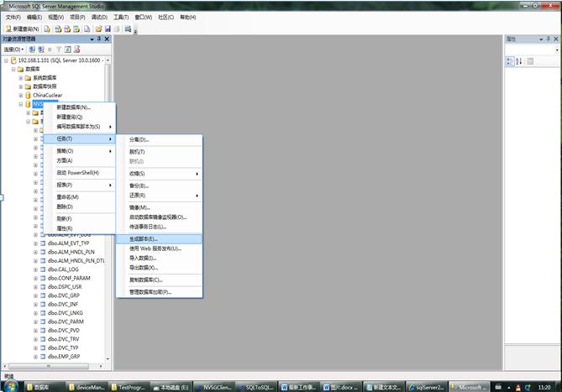This screenshot has height=392, width=562.
Task: Expand the 系统数据库 folder
Action: [21, 78]
